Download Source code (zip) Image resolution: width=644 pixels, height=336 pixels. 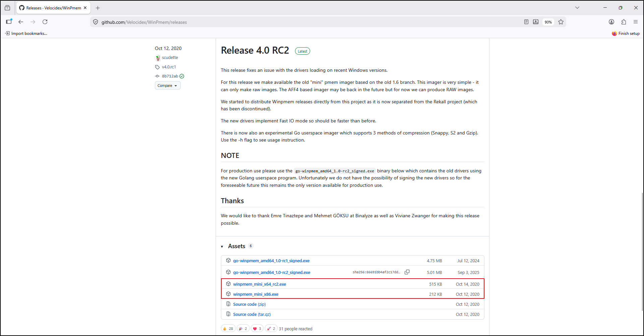pos(249,304)
